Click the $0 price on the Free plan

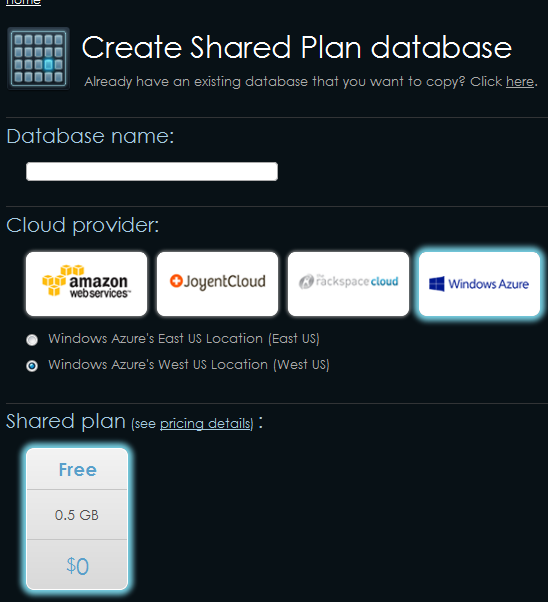(x=77, y=565)
